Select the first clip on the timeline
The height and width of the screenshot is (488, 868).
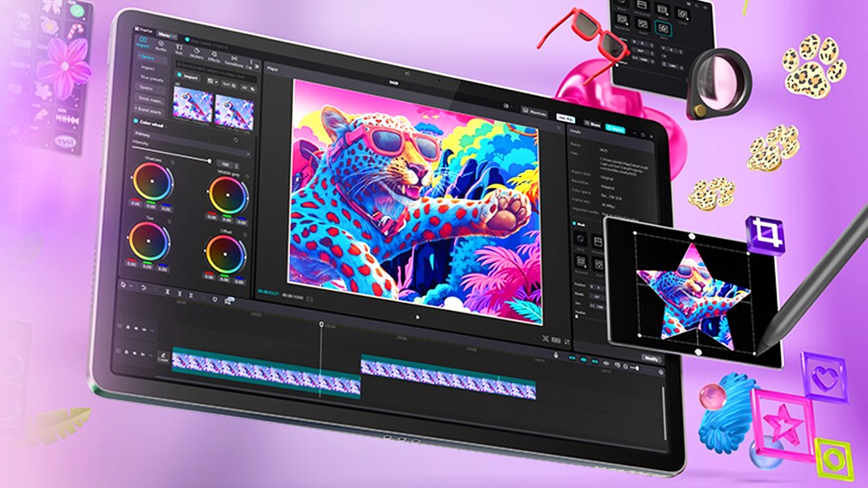pos(266,371)
